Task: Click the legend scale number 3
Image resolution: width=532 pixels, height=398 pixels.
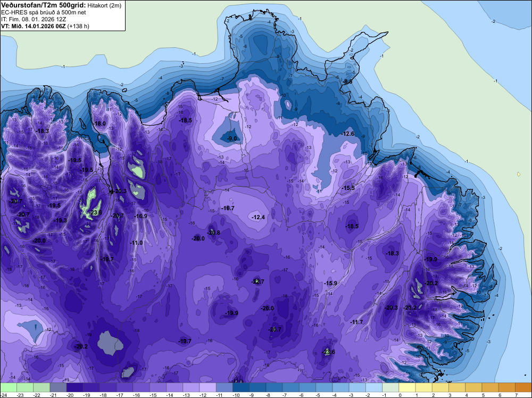Action: pyautogui.click(x=450, y=395)
